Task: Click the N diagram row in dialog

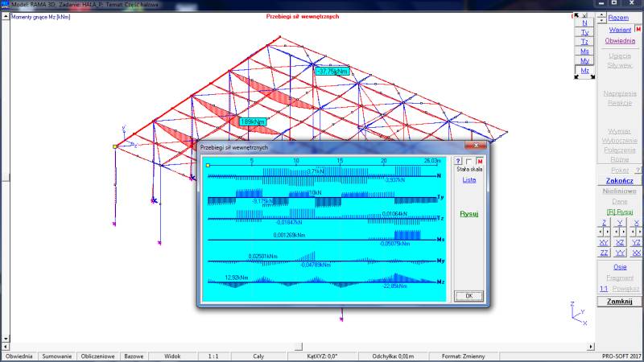Action: [x=324, y=176]
